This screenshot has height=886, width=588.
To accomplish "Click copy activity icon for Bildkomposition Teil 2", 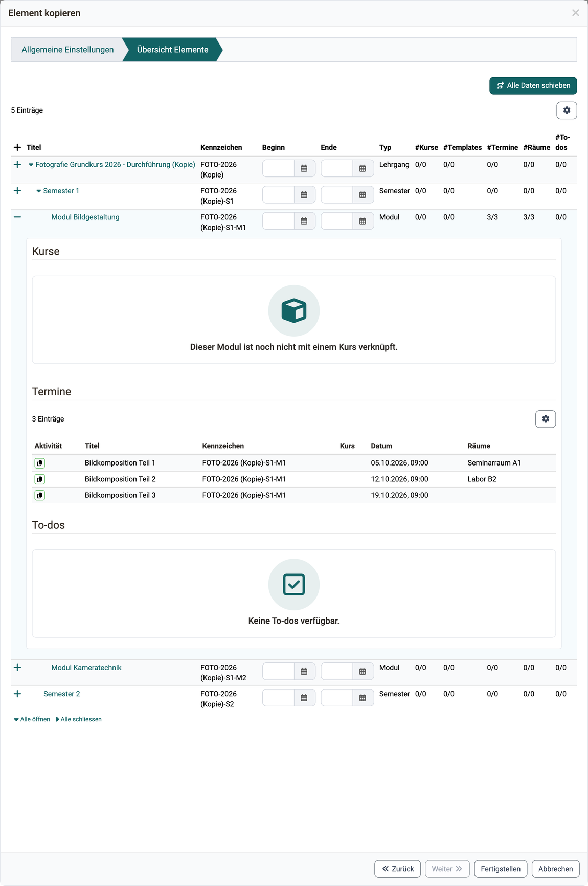I will [40, 479].
